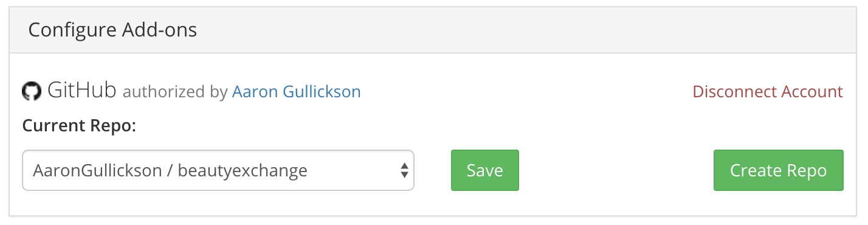868x225 pixels.
Task: Create a new GitHub repo
Action: [x=779, y=170]
